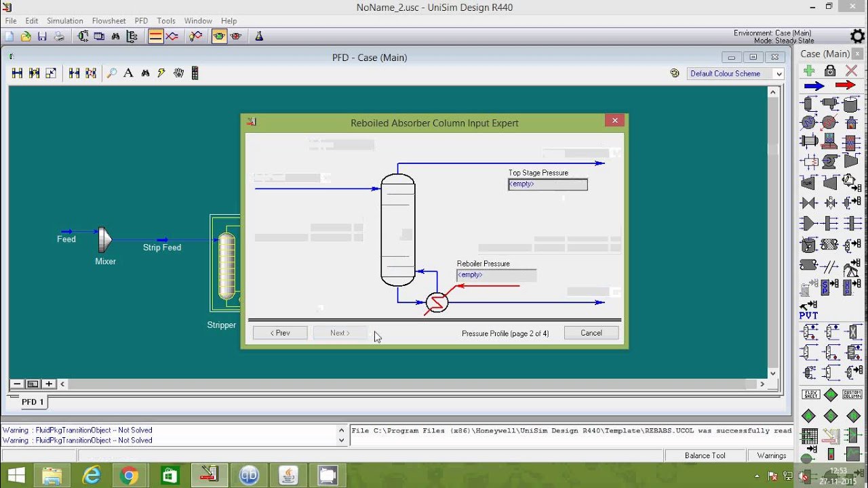The image size is (868, 488).
Task: Choose the blue Cooler from palette
Action: coord(808,123)
